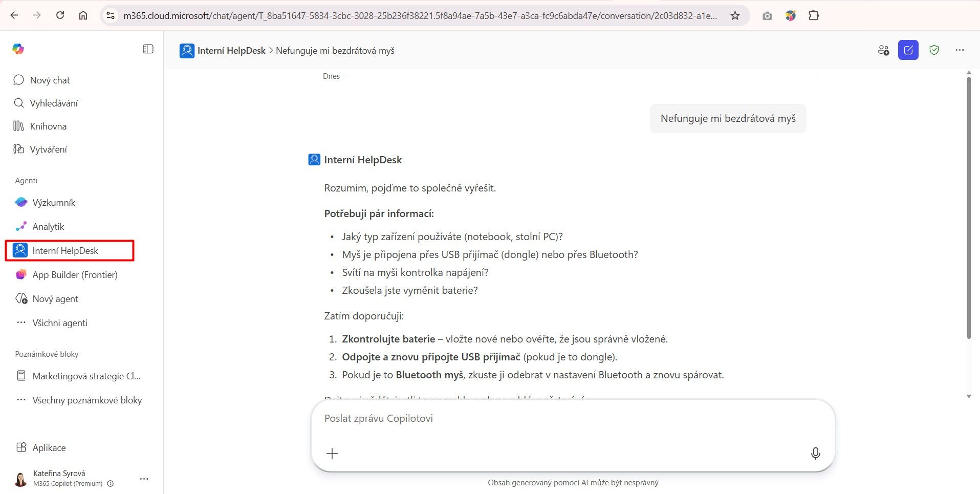Create a new agent via Nový agent
Viewport: 980px width, 494px height.
tap(55, 298)
